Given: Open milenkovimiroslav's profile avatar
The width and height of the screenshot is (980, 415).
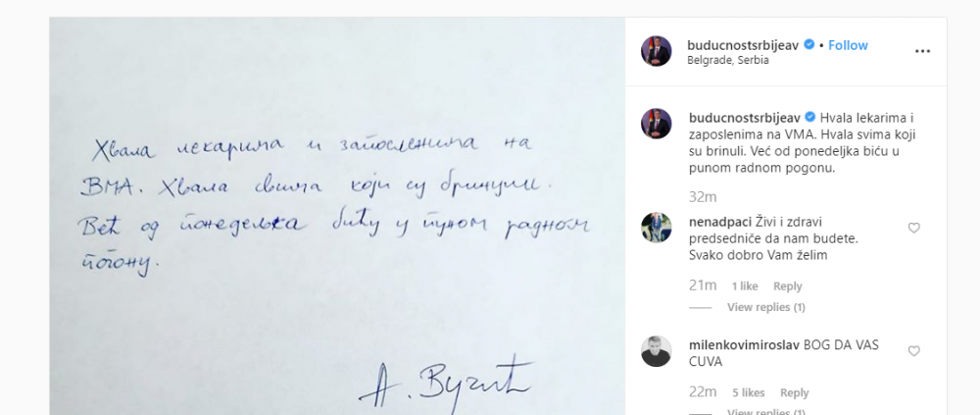Looking at the screenshot, I should (657, 351).
